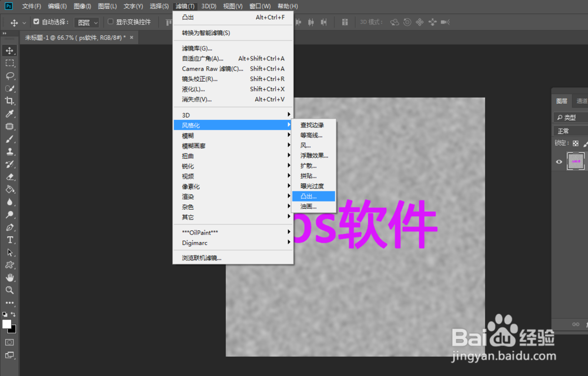Click the link layers icon

click(576, 324)
